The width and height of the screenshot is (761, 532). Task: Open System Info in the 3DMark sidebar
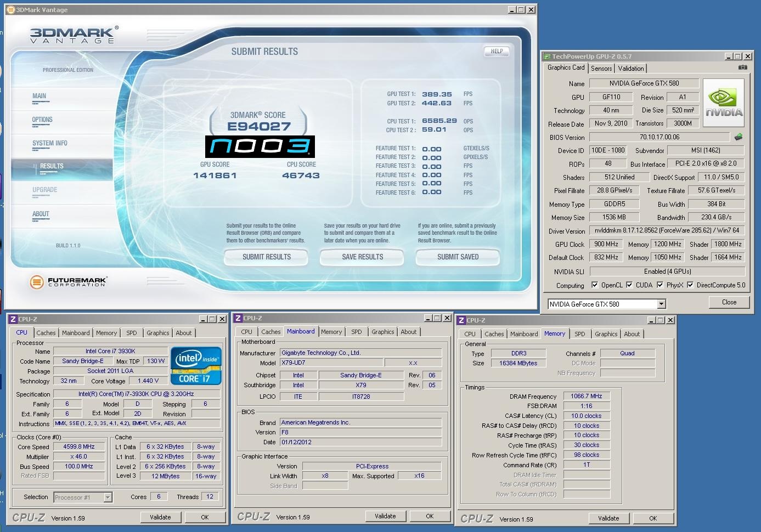(50, 143)
